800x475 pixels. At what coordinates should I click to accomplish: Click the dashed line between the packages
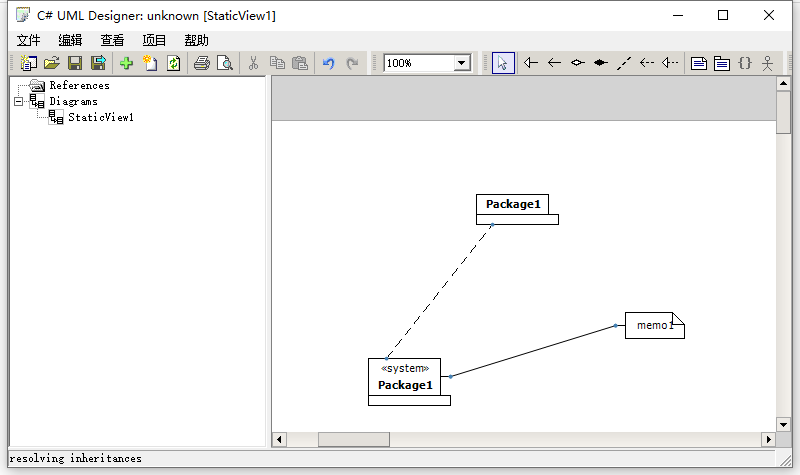click(439, 291)
